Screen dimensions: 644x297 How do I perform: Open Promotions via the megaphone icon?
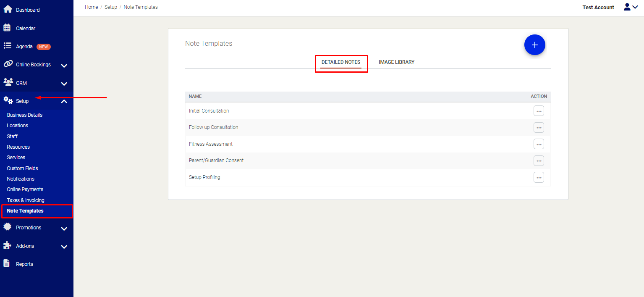(x=7, y=227)
